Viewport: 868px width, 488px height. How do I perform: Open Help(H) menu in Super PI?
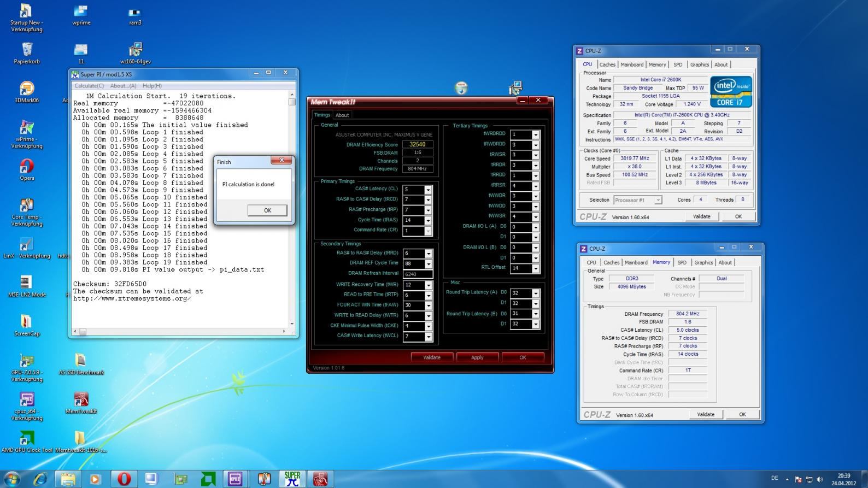coord(152,86)
